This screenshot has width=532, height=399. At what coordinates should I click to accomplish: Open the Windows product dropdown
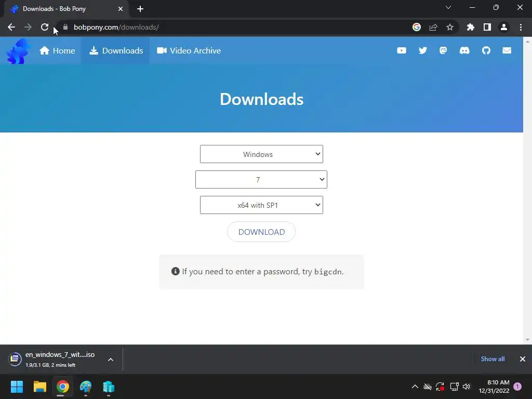261,154
